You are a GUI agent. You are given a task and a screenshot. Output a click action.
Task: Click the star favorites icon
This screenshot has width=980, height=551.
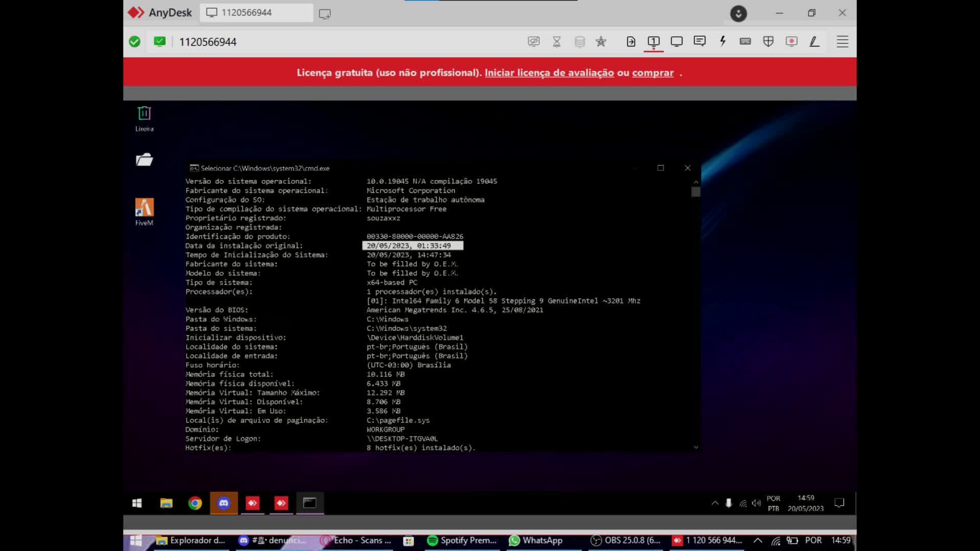coord(601,41)
